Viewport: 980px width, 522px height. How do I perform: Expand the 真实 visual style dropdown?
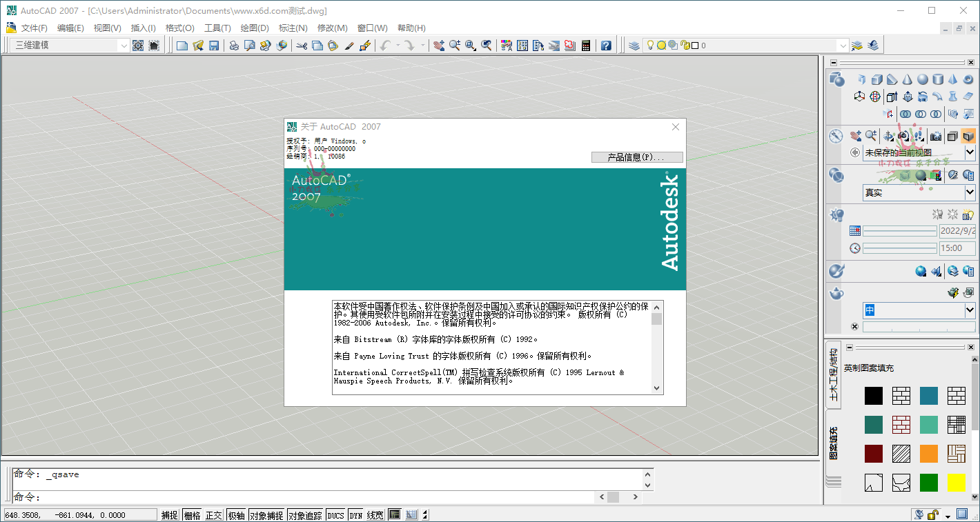pos(970,192)
